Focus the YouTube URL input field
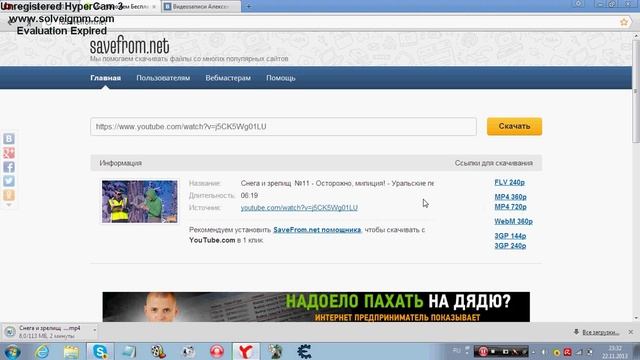The height and width of the screenshot is (360, 640). 283,127
